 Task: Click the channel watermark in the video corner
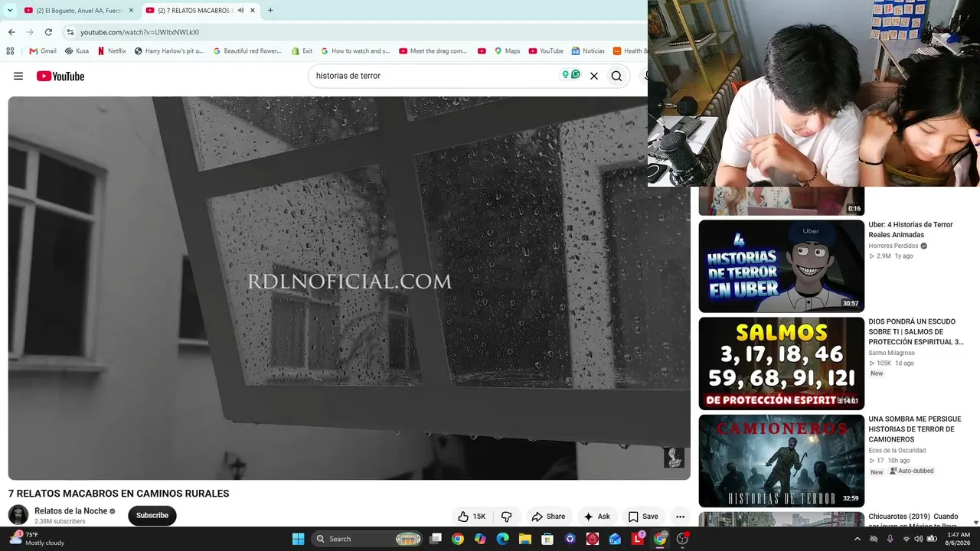tap(673, 458)
